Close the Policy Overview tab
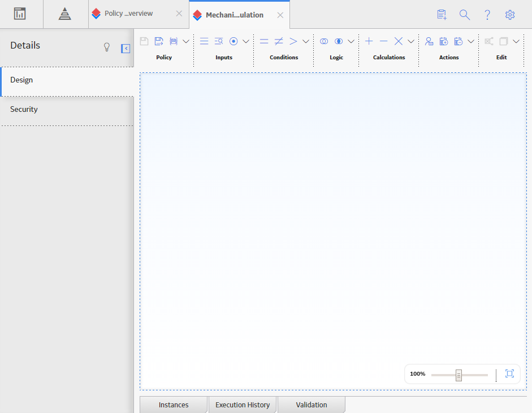 coord(179,14)
